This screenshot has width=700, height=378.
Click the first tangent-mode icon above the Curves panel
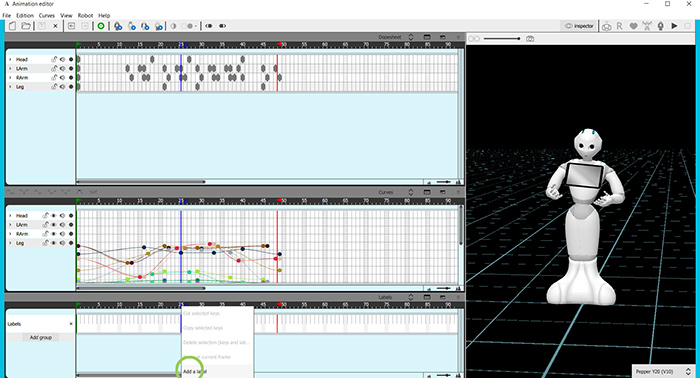10,192
